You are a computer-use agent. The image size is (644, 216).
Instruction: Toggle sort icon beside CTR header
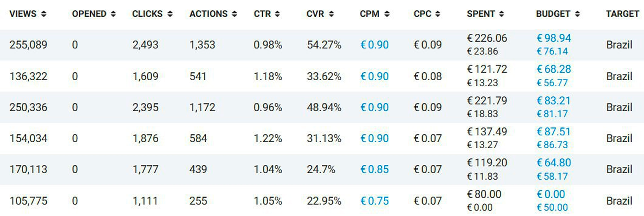tap(277, 14)
